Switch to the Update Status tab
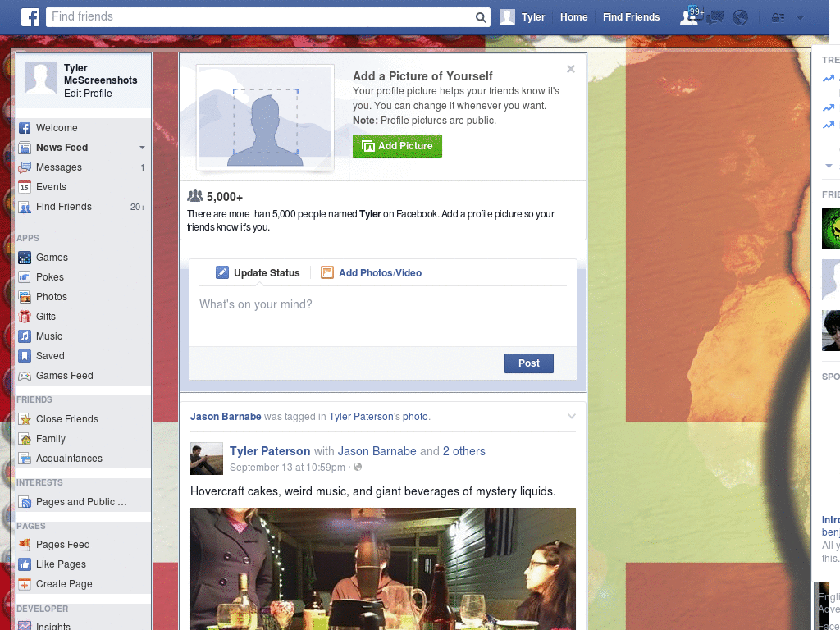The width and height of the screenshot is (840, 630). click(x=258, y=272)
